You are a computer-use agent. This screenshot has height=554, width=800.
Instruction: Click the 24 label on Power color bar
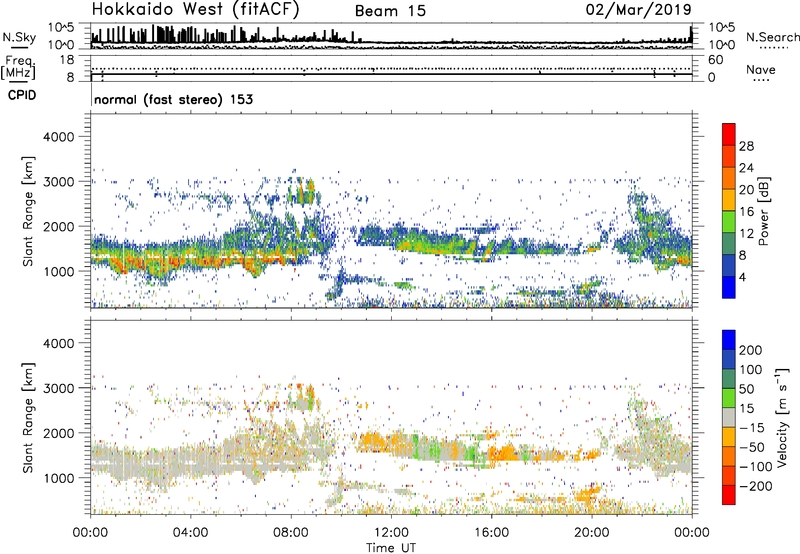[x=746, y=168]
